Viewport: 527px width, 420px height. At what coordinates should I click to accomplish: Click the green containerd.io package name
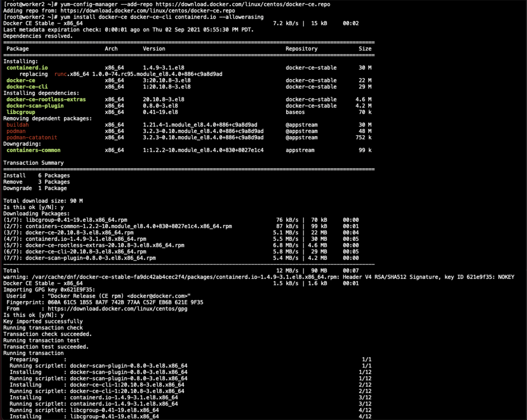(27, 68)
